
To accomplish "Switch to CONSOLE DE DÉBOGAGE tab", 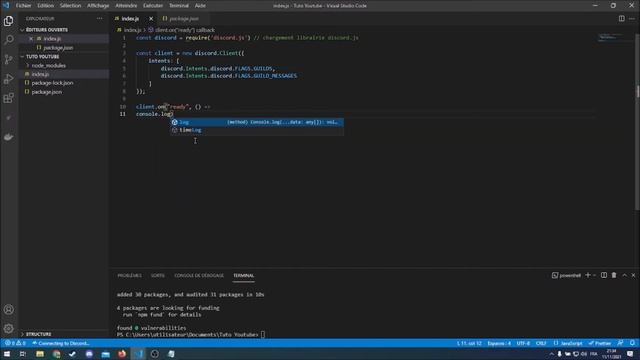I will click(x=199, y=276).
